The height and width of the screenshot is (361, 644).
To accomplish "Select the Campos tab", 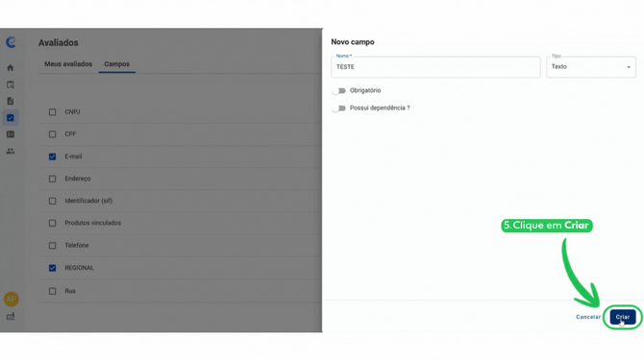I will click(x=116, y=64).
